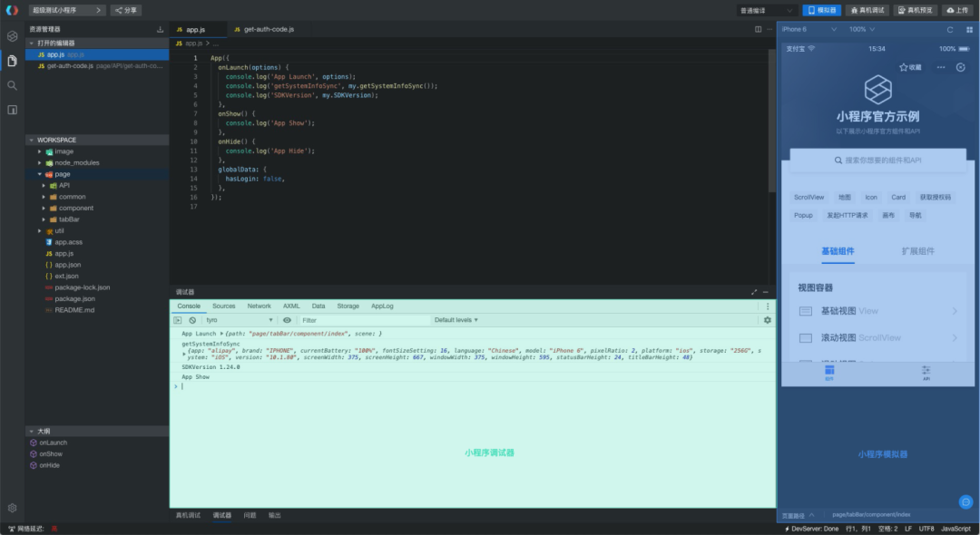The height and width of the screenshot is (535, 980).
Task: Minimize the debugger panel
Action: pyautogui.click(x=765, y=292)
